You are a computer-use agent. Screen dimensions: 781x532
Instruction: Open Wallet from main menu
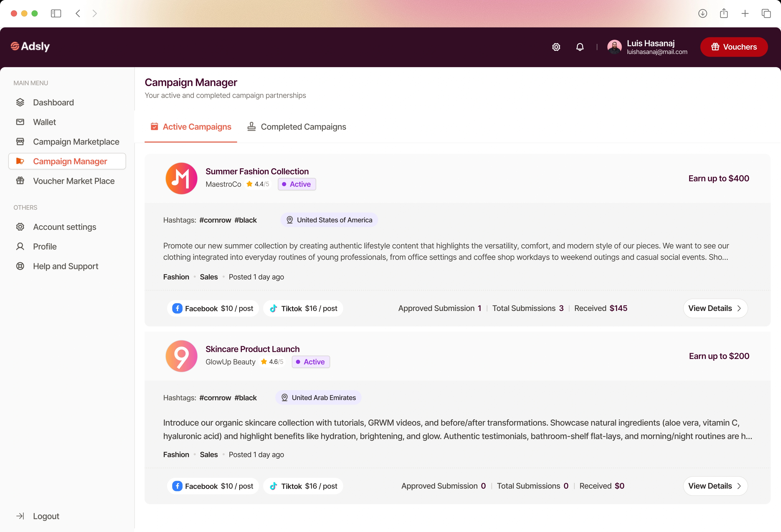pyautogui.click(x=44, y=122)
